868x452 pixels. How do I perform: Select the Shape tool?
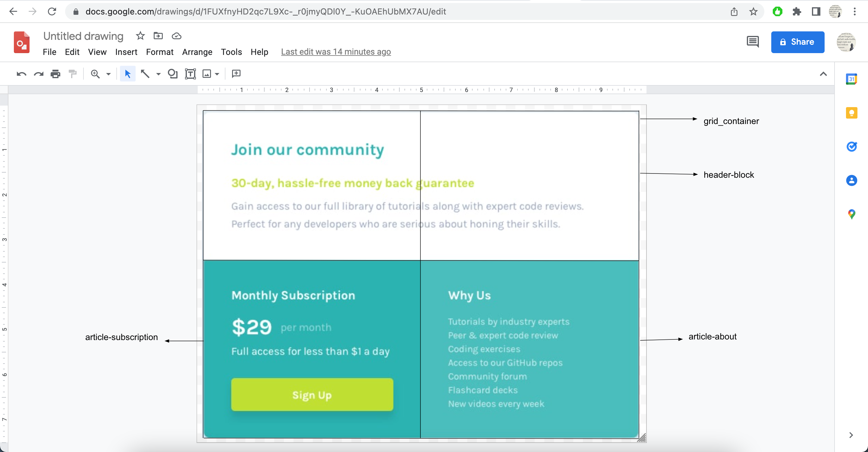point(172,74)
